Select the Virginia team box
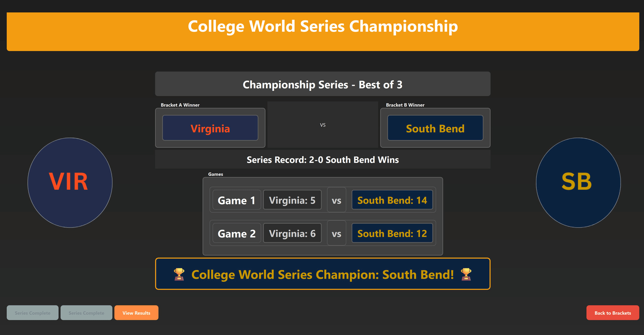Screen dimensions: 644x335 point(210,128)
